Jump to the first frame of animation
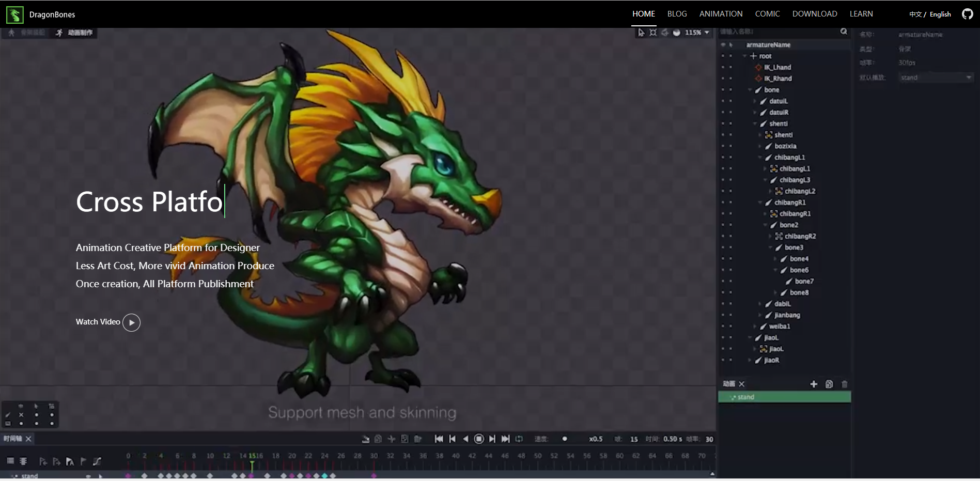Image resolution: width=980 pixels, height=481 pixels. [439, 439]
